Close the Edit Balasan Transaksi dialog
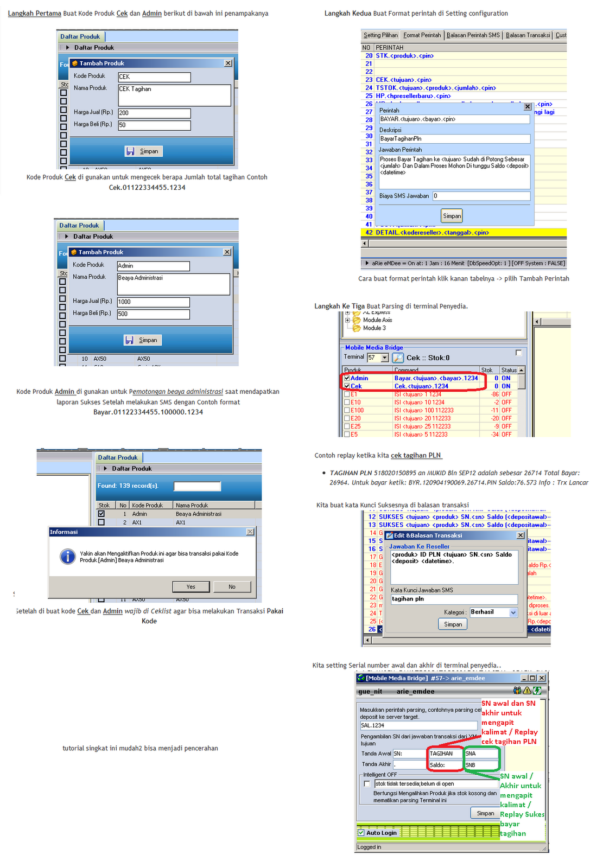 (521, 535)
